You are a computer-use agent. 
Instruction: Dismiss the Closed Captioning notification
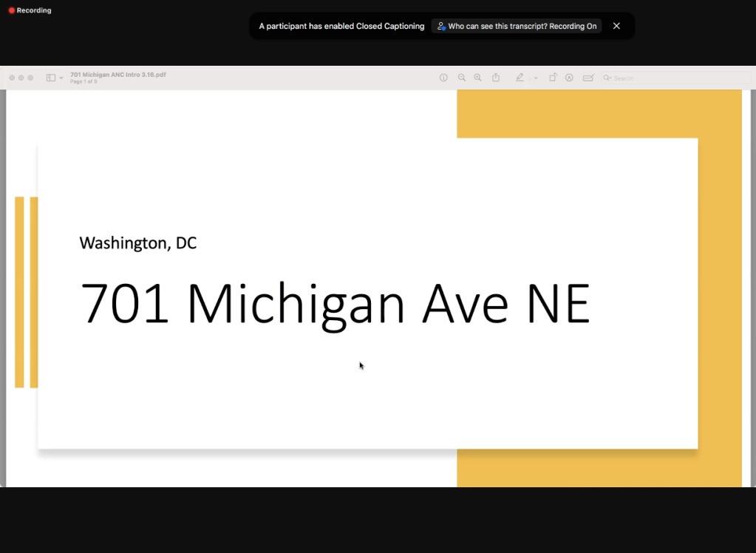(616, 26)
